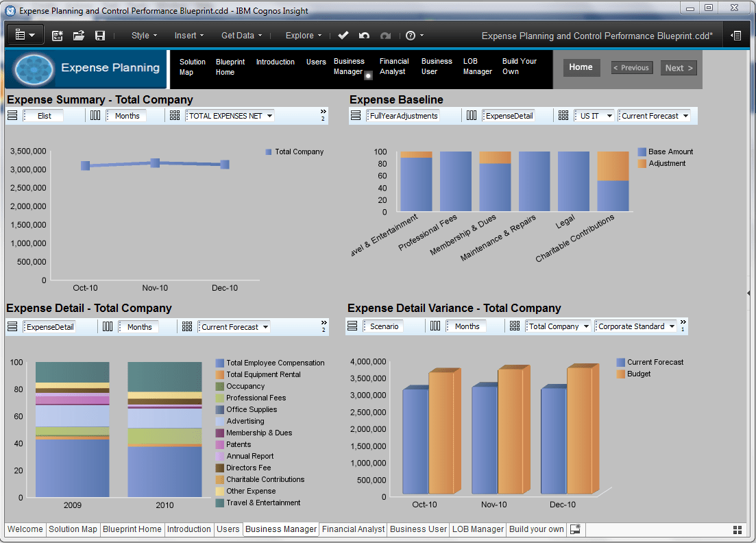This screenshot has width=756, height=543.
Task: Switch to the Financial Analyst tab
Action: click(x=353, y=529)
